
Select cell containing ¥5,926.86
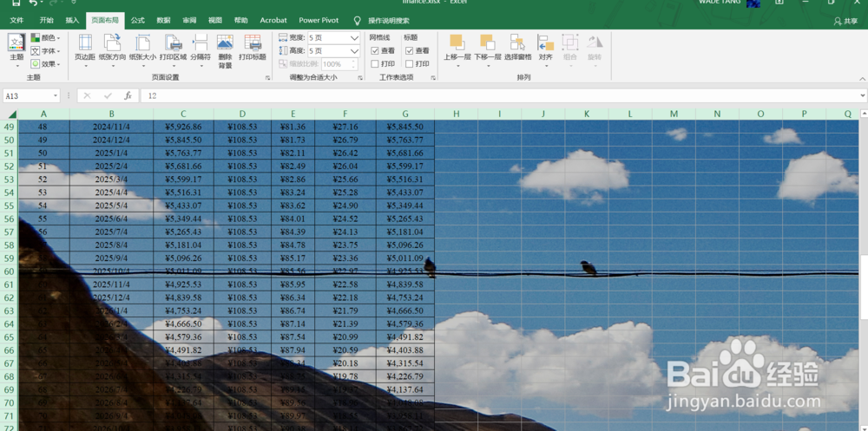pyautogui.click(x=184, y=127)
